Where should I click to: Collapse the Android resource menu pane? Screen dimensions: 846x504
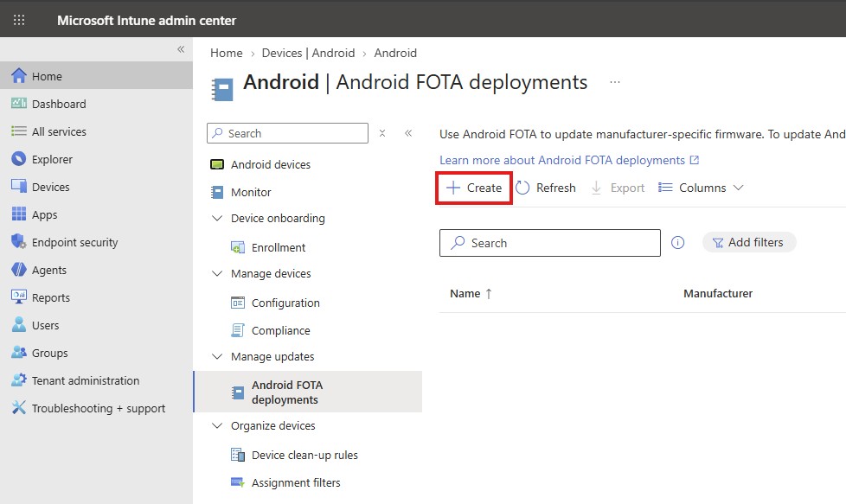point(408,133)
